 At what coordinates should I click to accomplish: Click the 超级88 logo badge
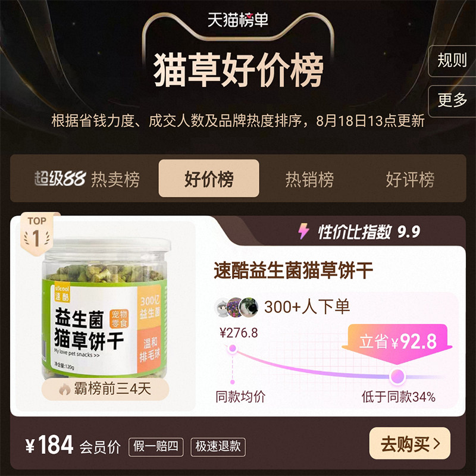click(60, 178)
